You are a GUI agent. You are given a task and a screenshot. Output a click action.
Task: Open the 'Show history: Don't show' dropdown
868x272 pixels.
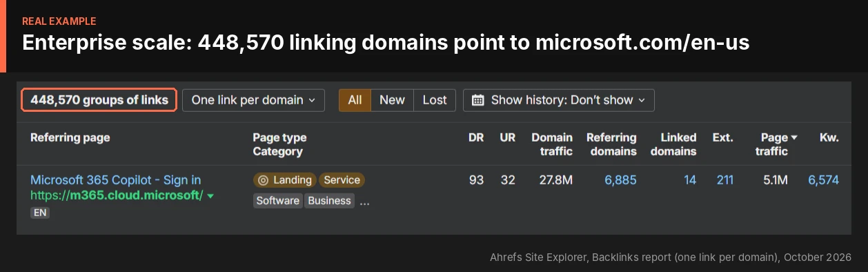559,100
